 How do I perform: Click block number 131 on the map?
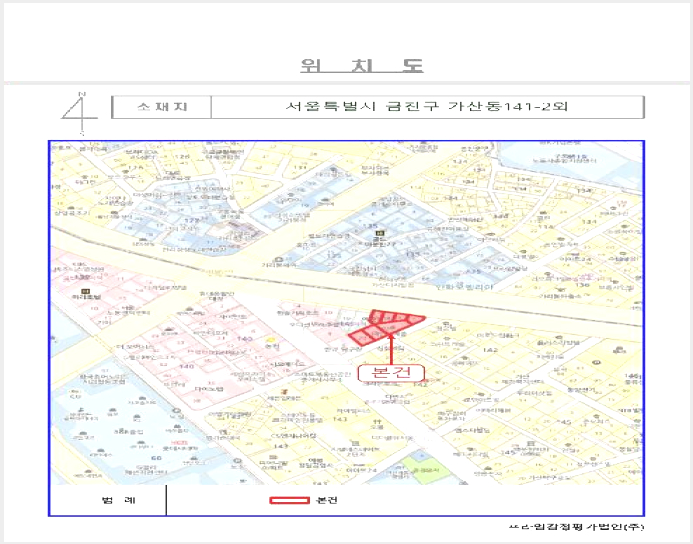pyautogui.click(x=300, y=168)
